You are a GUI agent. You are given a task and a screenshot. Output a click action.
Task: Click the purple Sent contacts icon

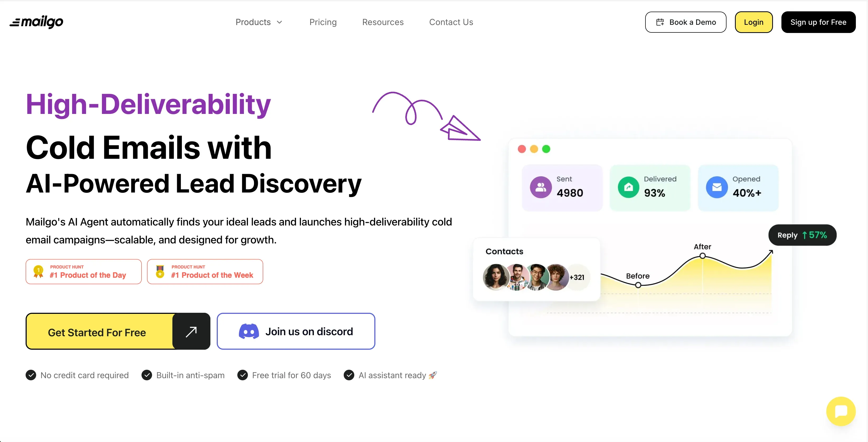pos(541,187)
